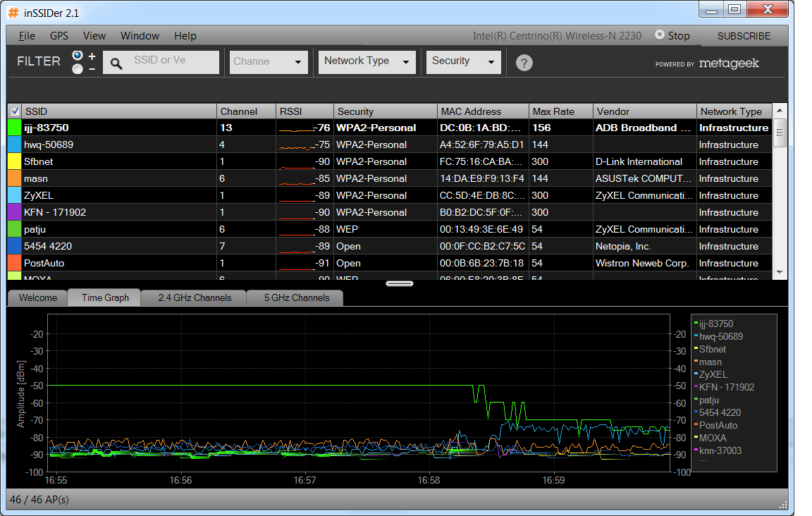Click the light blue swatch for ZyXEL
The height and width of the screenshot is (516, 812).
click(15, 195)
